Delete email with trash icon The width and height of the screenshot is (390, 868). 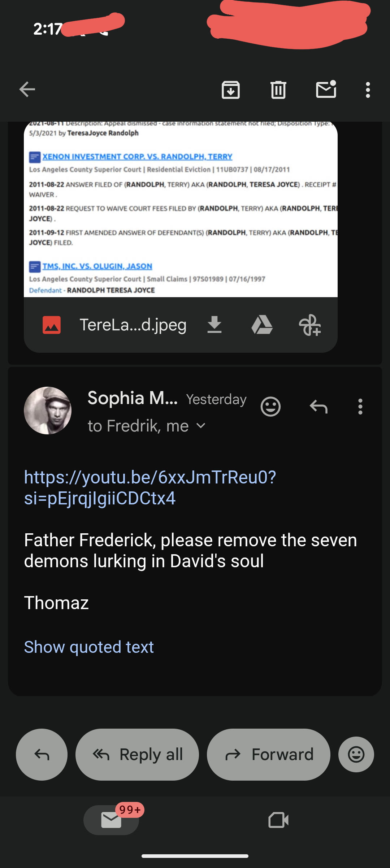point(278,90)
